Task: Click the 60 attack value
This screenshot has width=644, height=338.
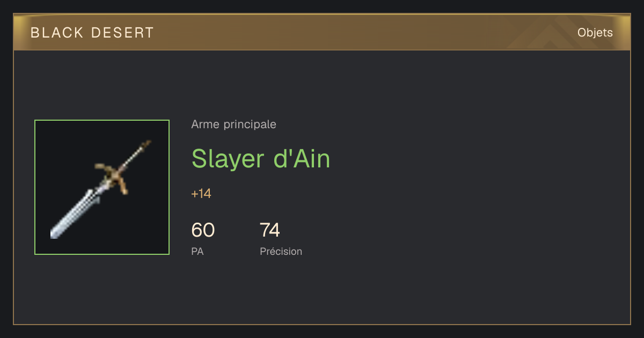Action: tap(203, 230)
